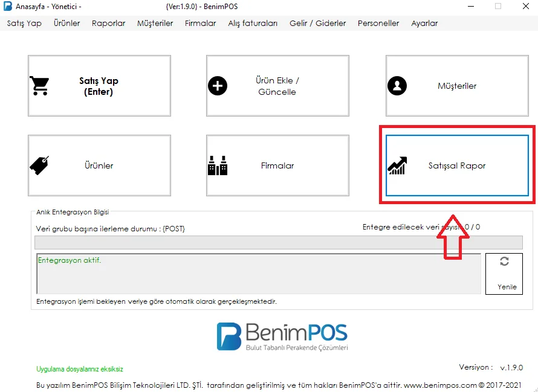This screenshot has width=538, height=392.
Task: Click the price tag icon on Ürünler tile
Action: (x=39, y=165)
